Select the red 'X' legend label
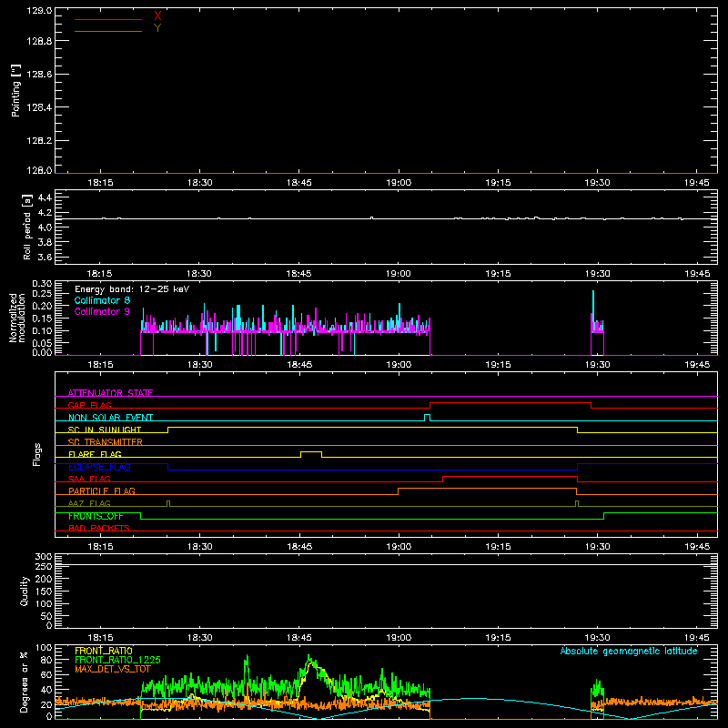The height and width of the screenshot is (728, 728). [157, 16]
